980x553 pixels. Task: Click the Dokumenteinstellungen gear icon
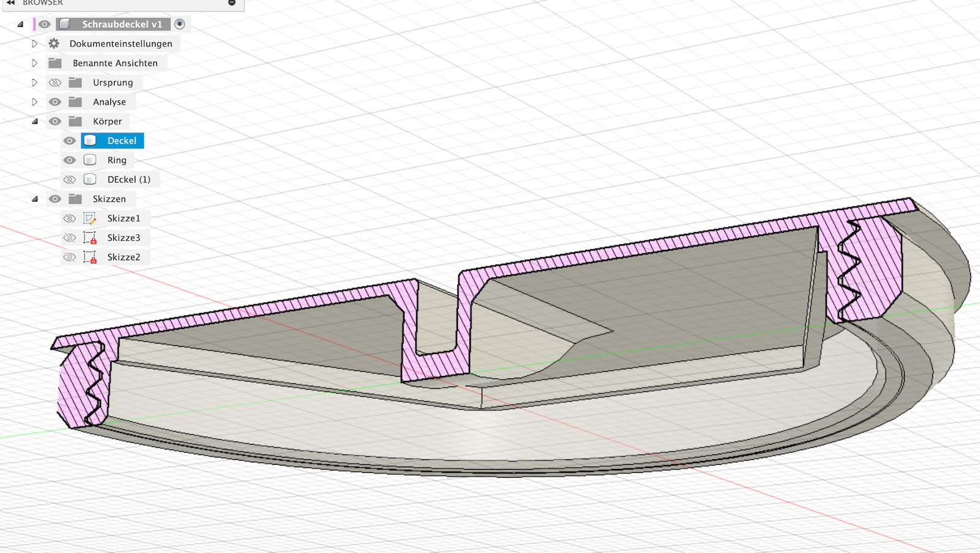pos(55,43)
